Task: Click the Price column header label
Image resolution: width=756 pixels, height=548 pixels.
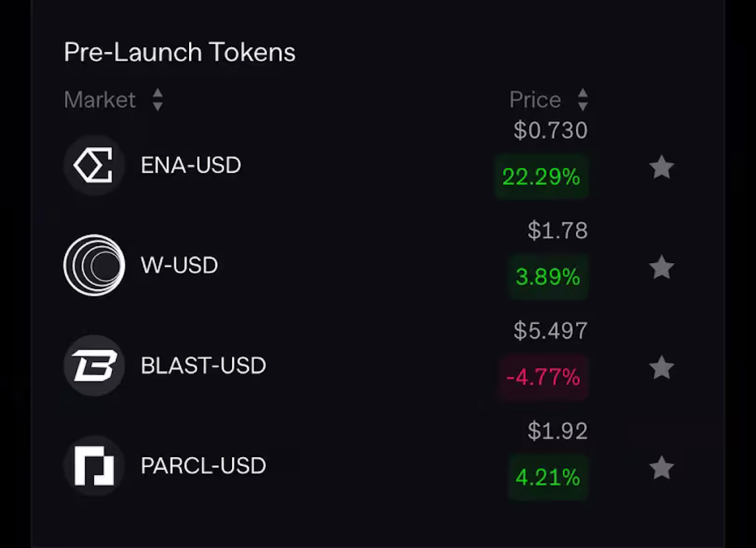Action: click(535, 100)
